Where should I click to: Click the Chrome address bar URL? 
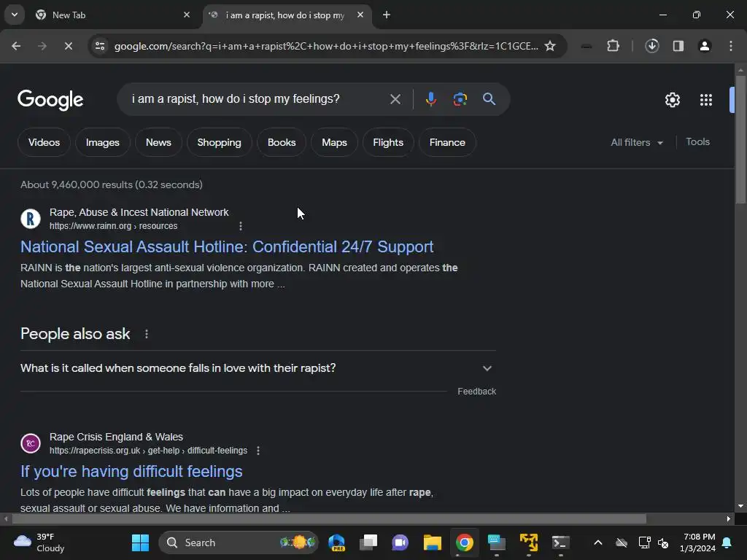pyautogui.click(x=326, y=46)
